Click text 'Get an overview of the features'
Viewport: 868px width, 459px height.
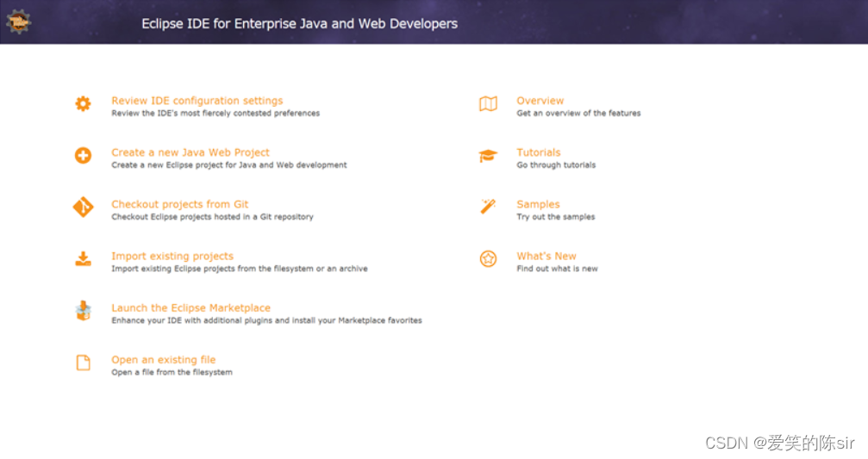(578, 114)
